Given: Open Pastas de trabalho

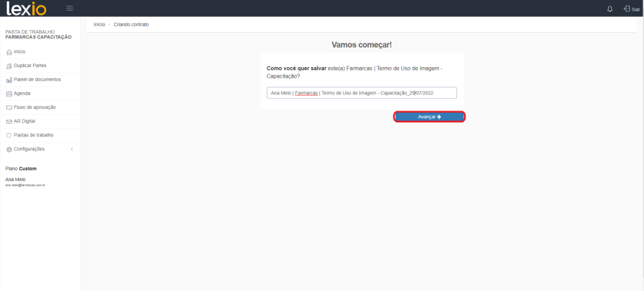Looking at the screenshot, I should click(34, 135).
